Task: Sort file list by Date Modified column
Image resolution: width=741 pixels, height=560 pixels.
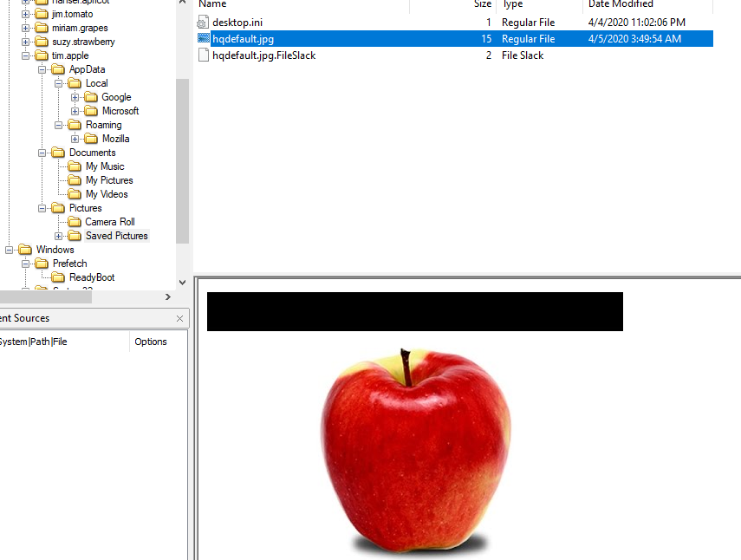Action: click(621, 4)
